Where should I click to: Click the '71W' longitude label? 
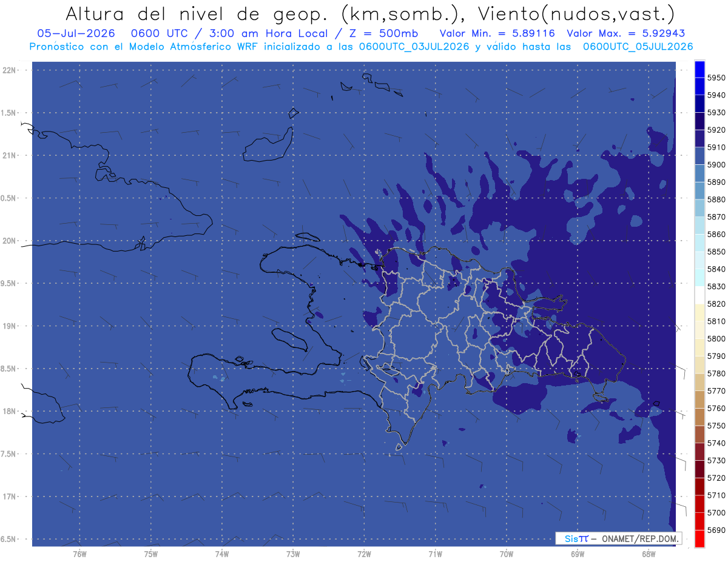click(435, 553)
